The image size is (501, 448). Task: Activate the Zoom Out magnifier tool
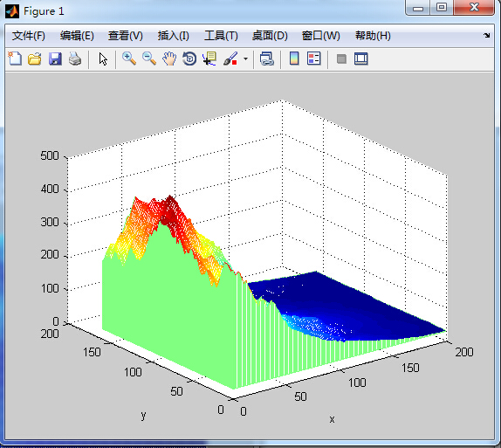149,59
